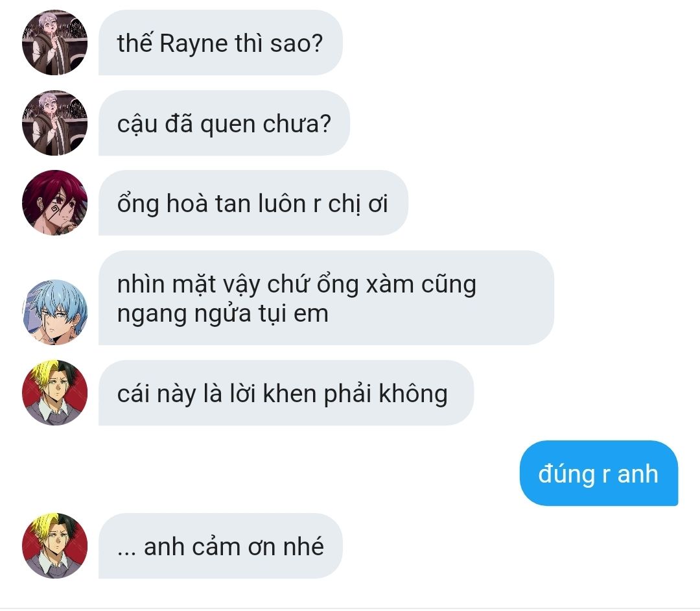Tap the two-line message about 'ổng xàm'
700x611 pixels.
coord(326,298)
